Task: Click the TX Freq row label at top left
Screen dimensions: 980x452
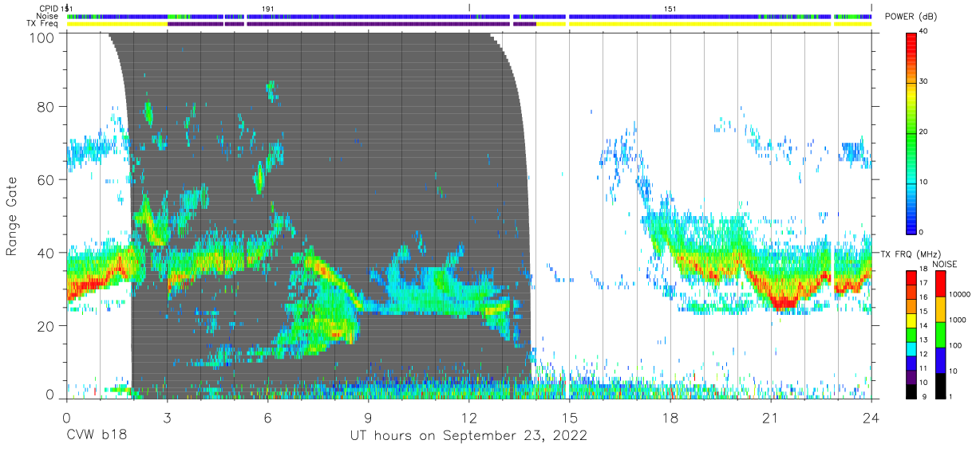Action: click(x=43, y=23)
